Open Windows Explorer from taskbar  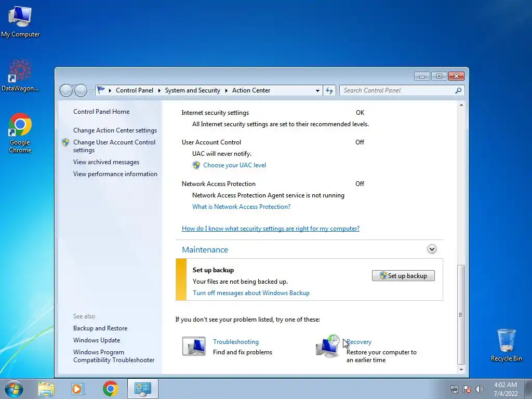pyautogui.click(x=46, y=389)
